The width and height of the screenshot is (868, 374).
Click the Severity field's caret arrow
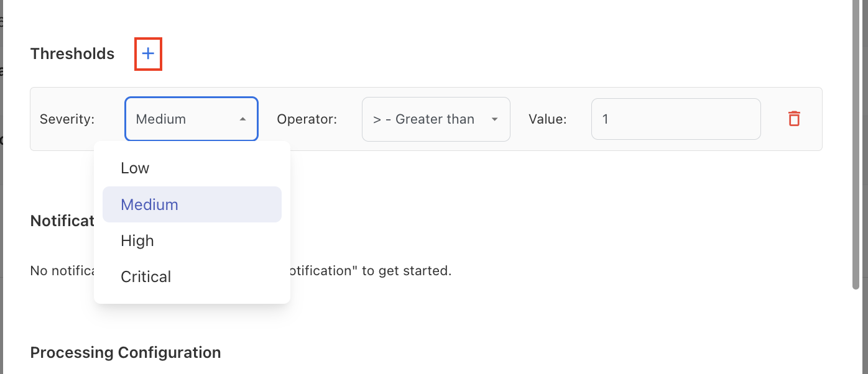click(x=243, y=119)
